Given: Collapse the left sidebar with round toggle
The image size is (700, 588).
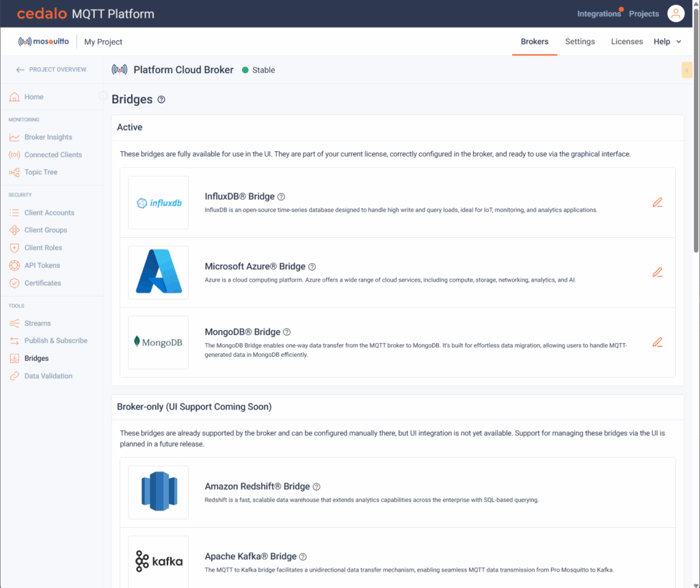Looking at the screenshot, I should click(x=103, y=96).
